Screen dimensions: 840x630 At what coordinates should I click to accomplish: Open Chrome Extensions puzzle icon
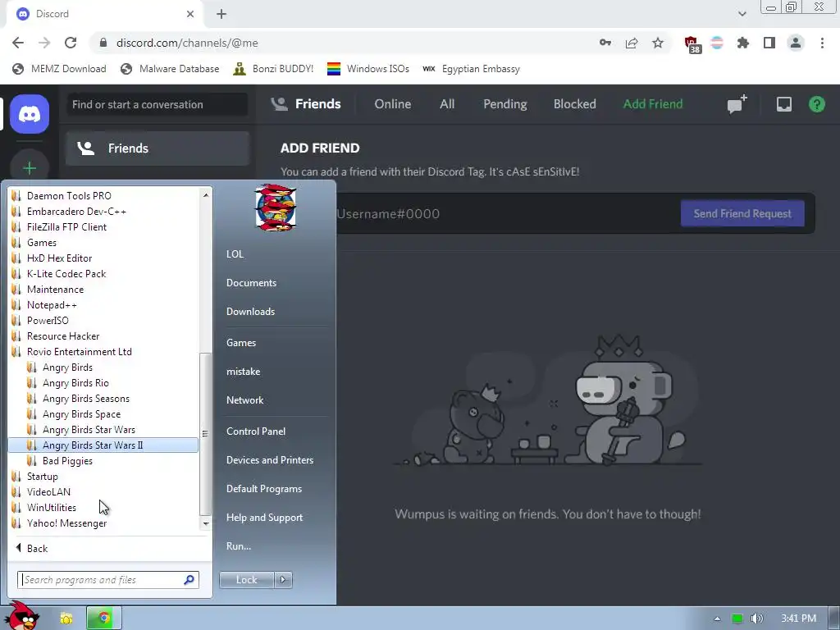point(742,43)
